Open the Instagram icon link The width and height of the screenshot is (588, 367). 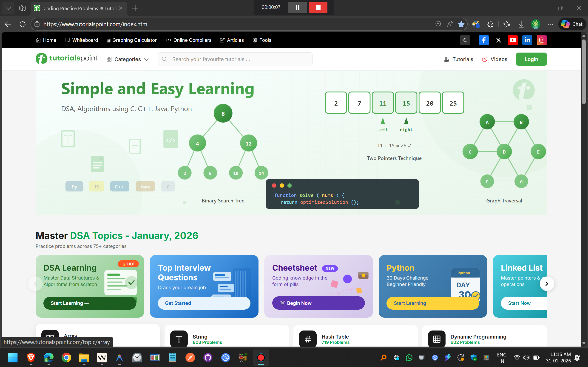[x=542, y=40]
